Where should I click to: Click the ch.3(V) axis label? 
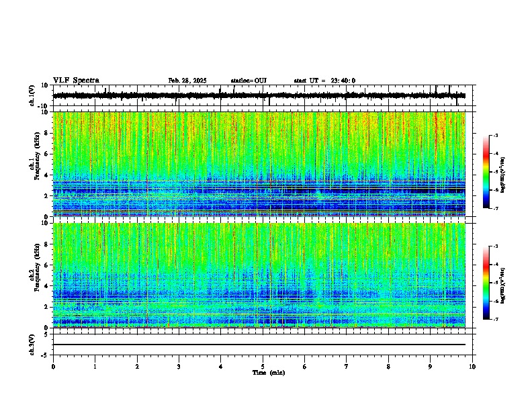click(32, 345)
